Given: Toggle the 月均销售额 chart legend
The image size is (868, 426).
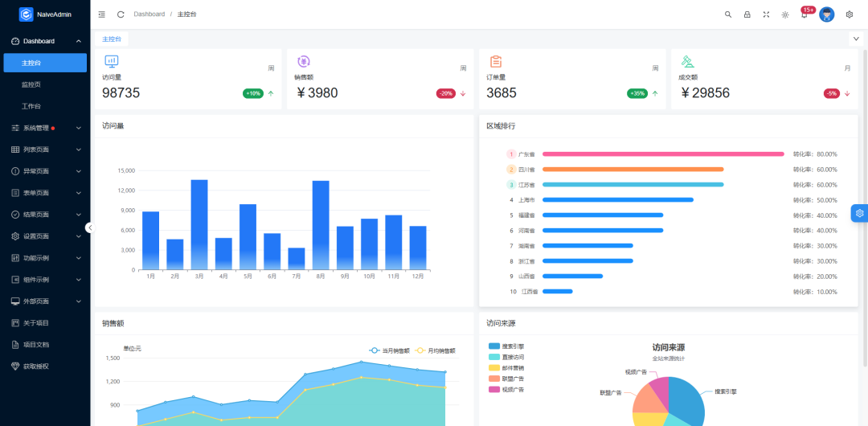Looking at the screenshot, I should (x=435, y=350).
